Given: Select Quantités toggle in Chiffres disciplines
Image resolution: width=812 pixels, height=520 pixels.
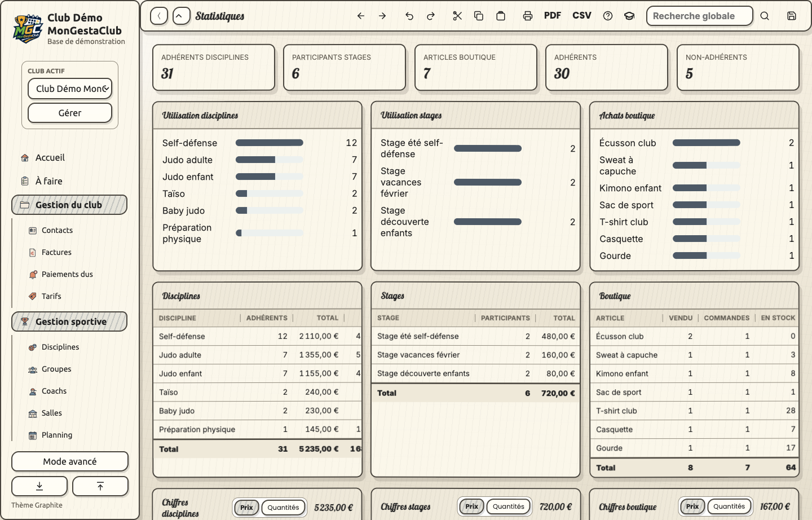Looking at the screenshot, I should coord(283,508).
